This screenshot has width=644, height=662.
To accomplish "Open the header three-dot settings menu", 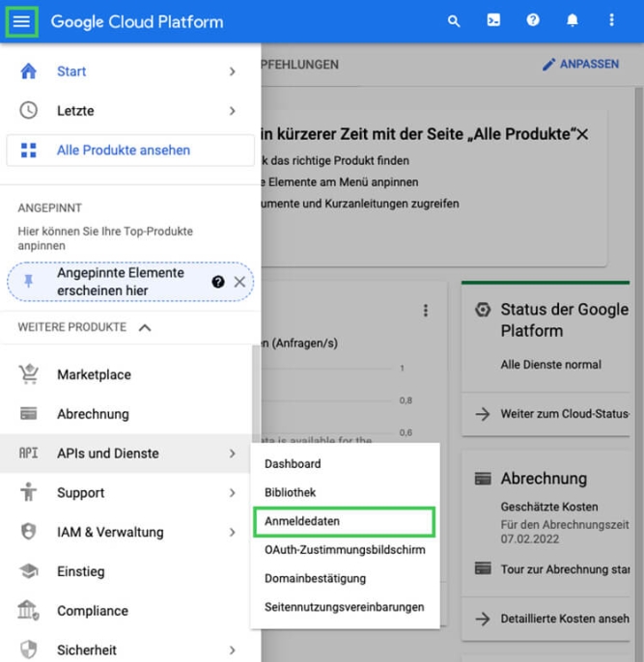I will [611, 20].
